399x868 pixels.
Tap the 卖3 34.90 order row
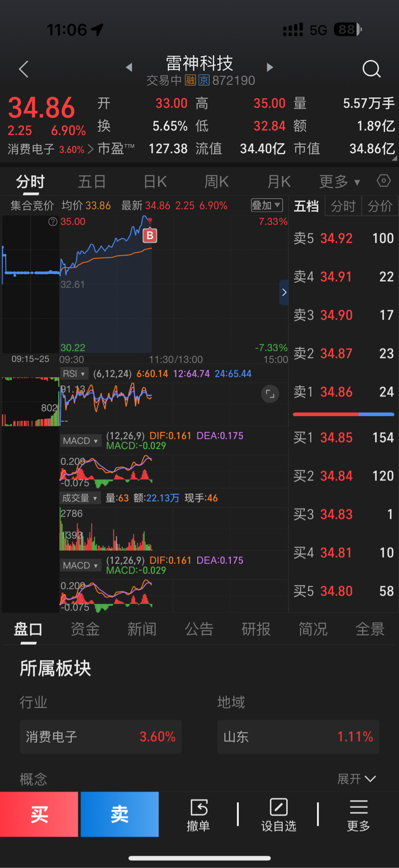(x=343, y=315)
